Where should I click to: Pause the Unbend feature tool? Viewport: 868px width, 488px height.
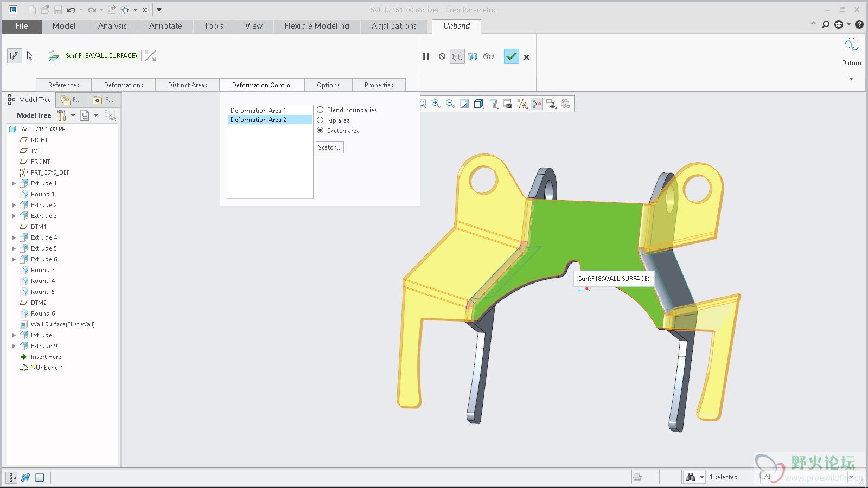[426, 56]
